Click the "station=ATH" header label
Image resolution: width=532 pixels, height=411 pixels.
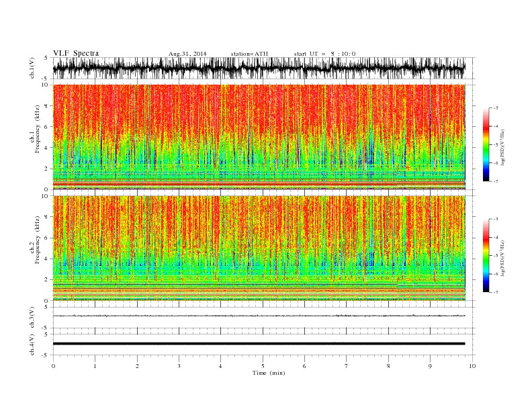click(x=249, y=54)
